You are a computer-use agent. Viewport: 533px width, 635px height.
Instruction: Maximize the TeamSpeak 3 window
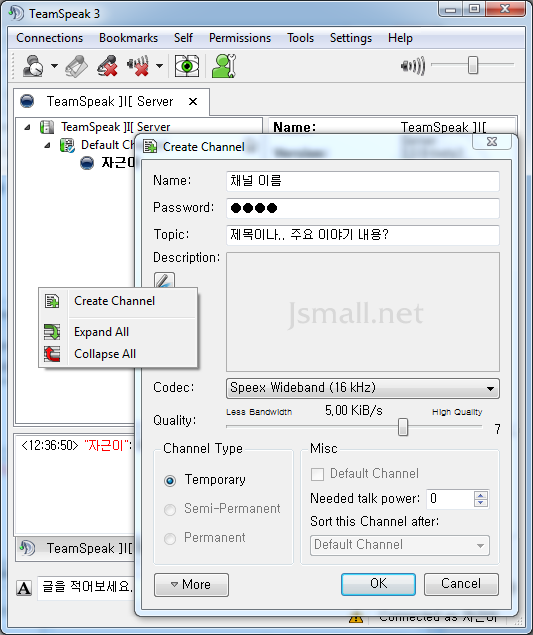(474, 9)
